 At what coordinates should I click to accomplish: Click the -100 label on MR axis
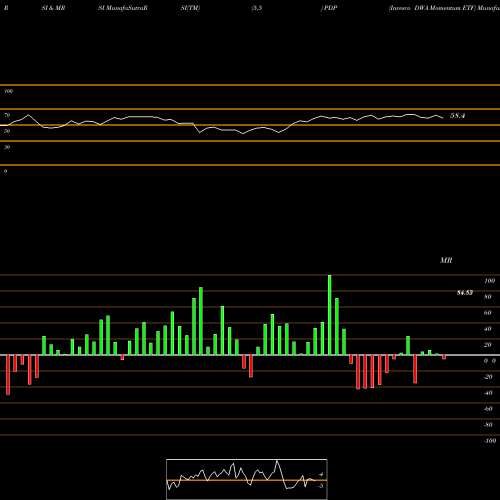pos(490,441)
